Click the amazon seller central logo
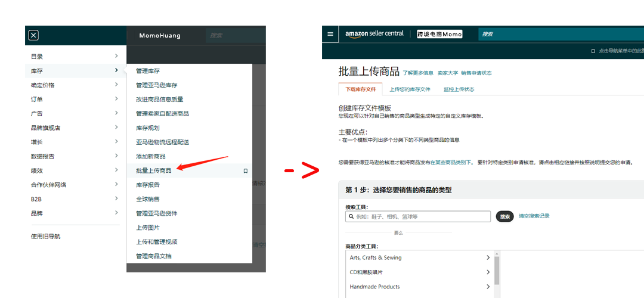The width and height of the screenshot is (644, 298). (374, 33)
